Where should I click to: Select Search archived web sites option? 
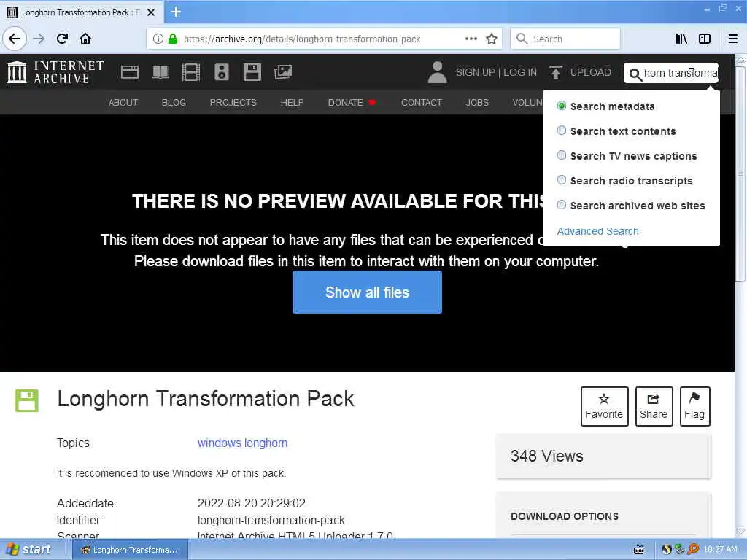(x=562, y=205)
